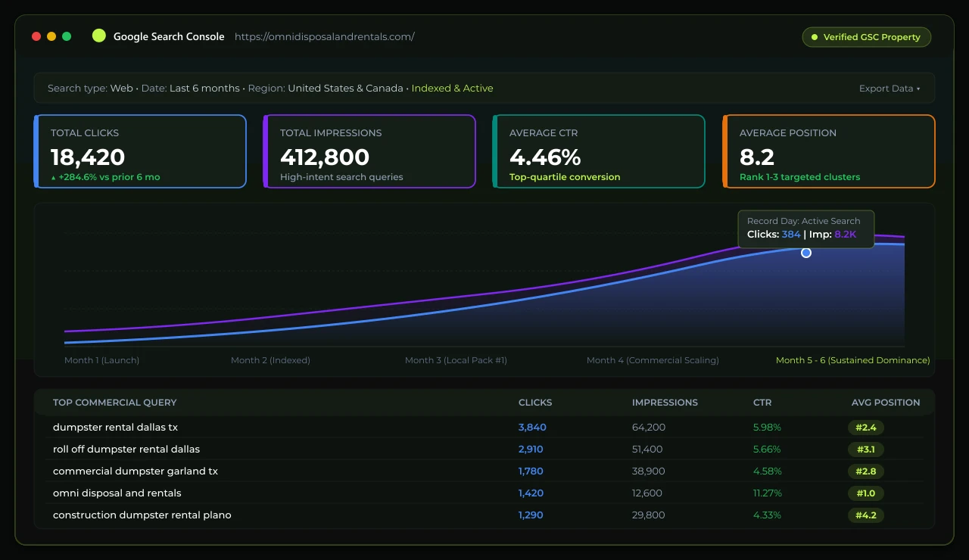Click the Month 5 - 6 (Sustained Dominance) label
The height and width of the screenshot is (560, 969).
point(853,360)
